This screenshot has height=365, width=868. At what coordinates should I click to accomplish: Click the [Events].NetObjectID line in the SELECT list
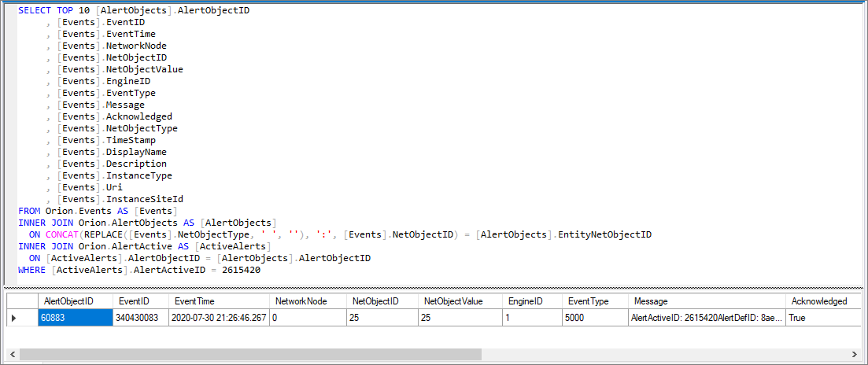107,57
